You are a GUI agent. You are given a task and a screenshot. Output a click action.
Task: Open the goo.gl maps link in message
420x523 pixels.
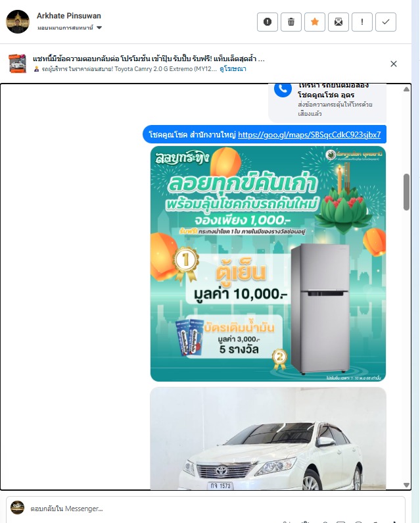pyautogui.click(x=310, y=135)
